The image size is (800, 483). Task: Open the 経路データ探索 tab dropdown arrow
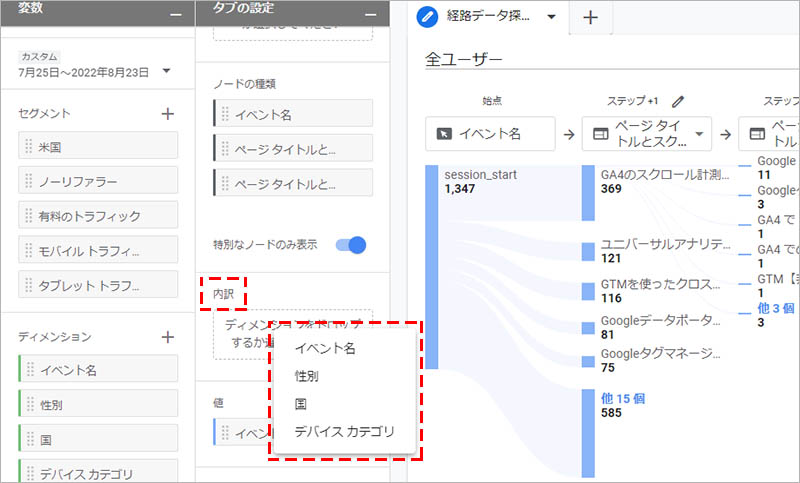552,17
